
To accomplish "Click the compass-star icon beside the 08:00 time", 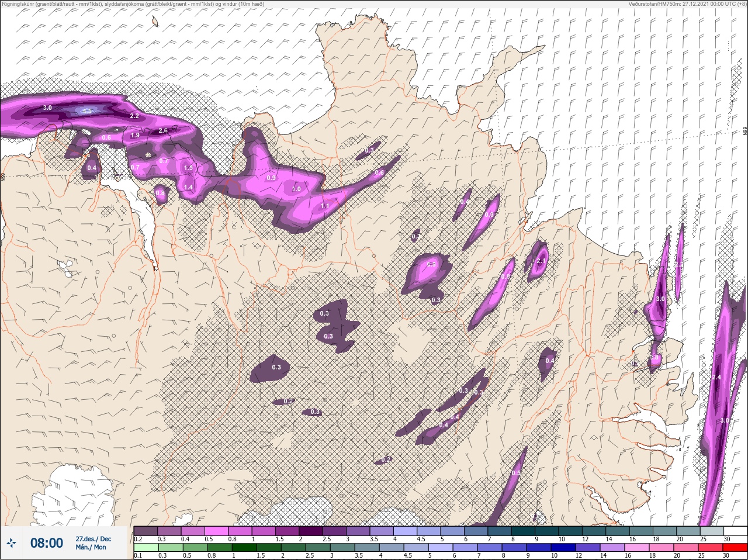I will pyautogui.click(x=11, y=543).
